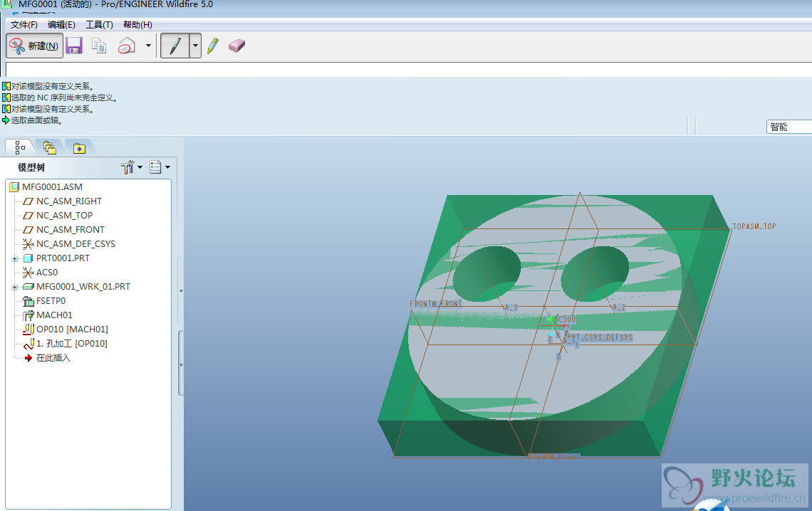Image resolution: width=812 pixels, height=511 pixels.
Task: Pick the hole surface at axis A_2
Action: 595,274
